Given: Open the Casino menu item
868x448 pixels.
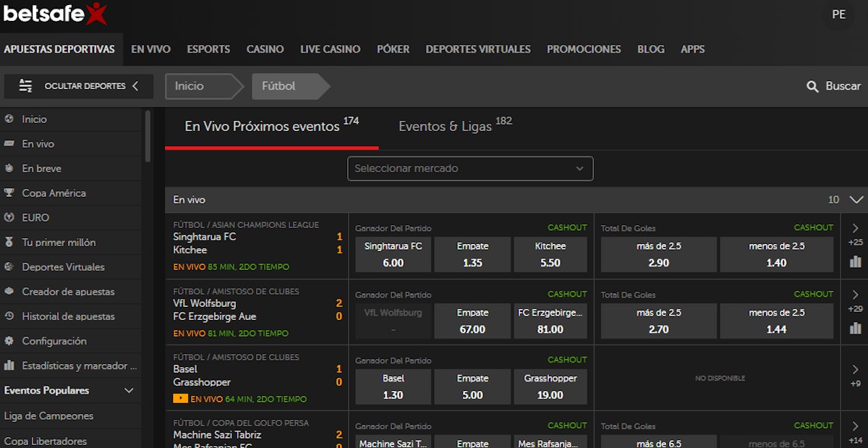Looking at the screenshot, I should (x=265, y=49).
